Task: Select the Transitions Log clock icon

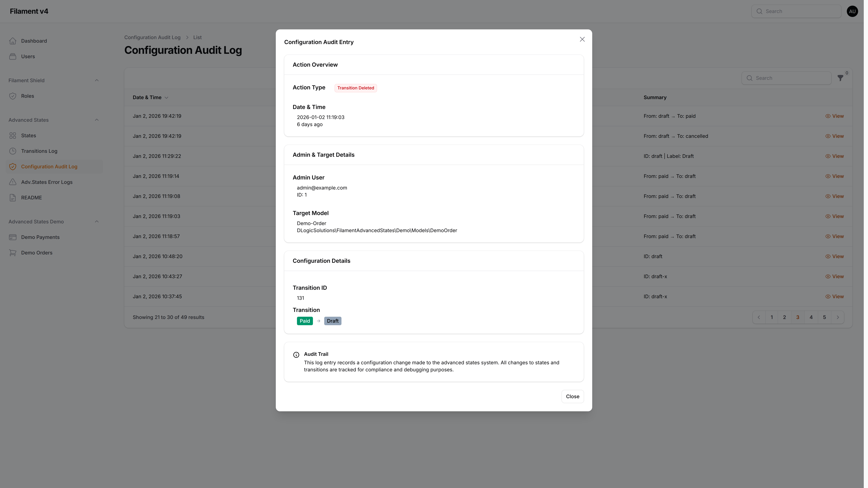Action: pos(13,151)
